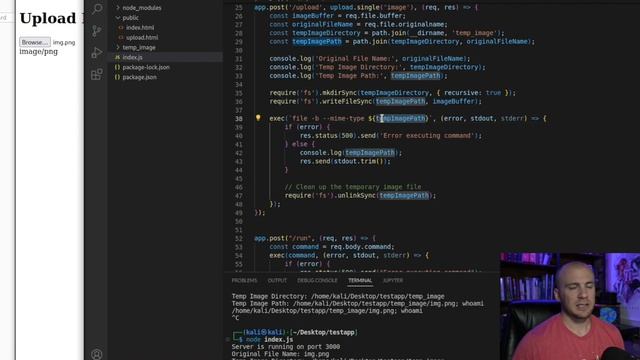Click line number 38 in the gutter

[238, 119]
